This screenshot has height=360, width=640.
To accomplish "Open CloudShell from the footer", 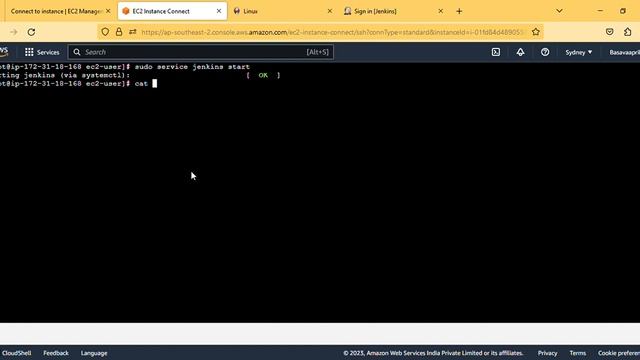I will [16, 353].
